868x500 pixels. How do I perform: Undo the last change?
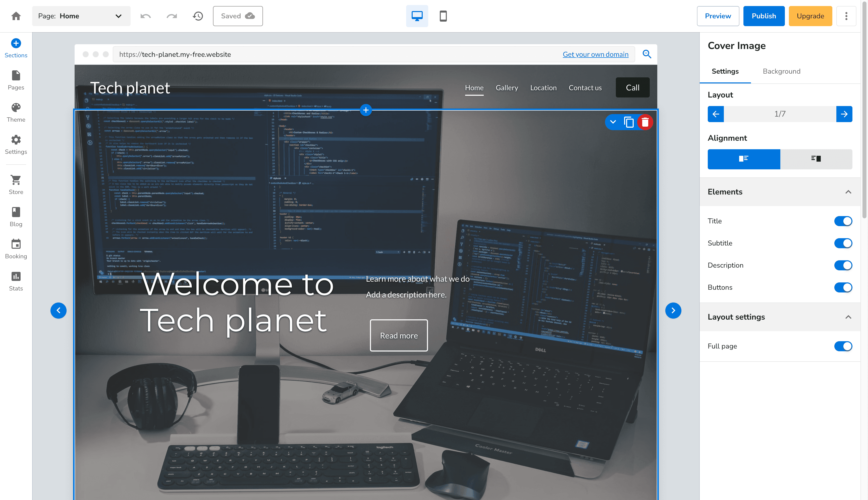pos(145,16)
